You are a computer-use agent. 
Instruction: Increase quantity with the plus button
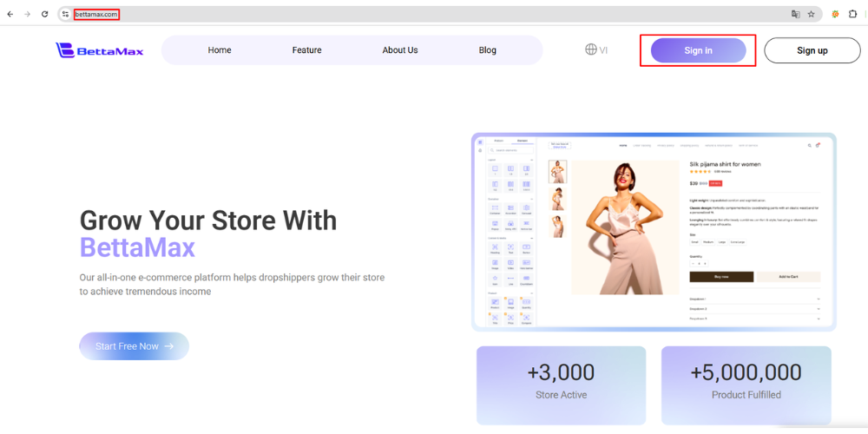pyautogui.click(x=705, y=264)
